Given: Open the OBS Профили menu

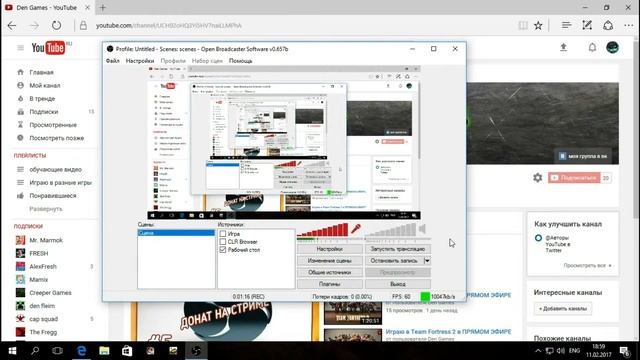Looking at the screenshot, I should [x=173, y=61].
